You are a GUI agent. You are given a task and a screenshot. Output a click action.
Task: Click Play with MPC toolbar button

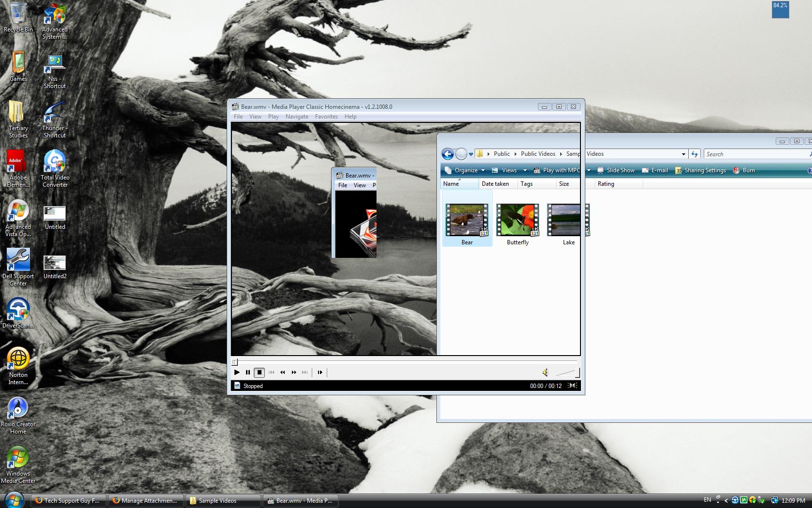coord(556,170)
